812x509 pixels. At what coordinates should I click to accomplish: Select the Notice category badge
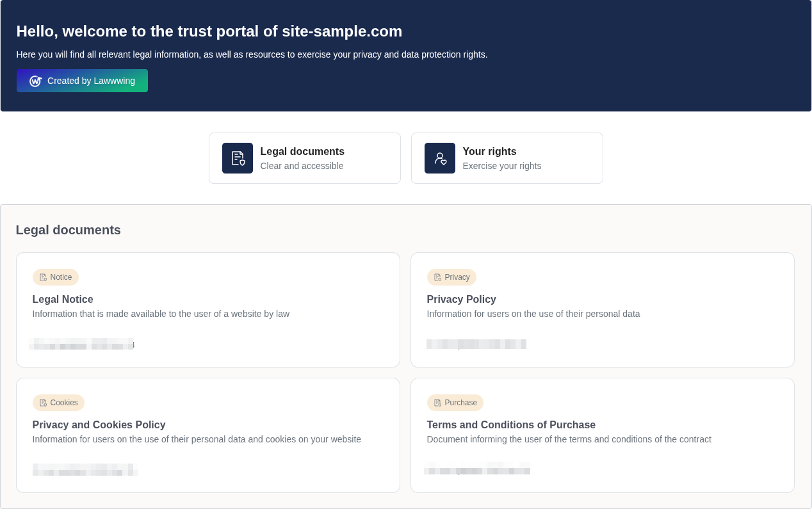tap(56, 277)
